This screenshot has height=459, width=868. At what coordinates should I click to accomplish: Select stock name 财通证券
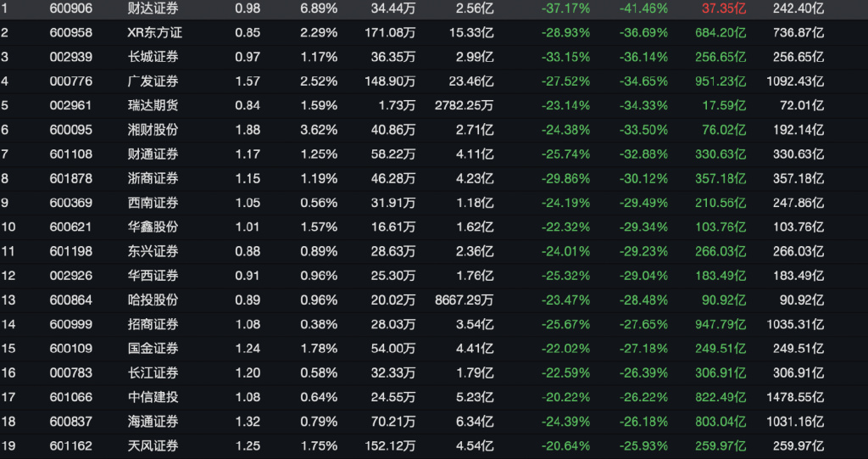pyautogui.click(x=153, y=154)
